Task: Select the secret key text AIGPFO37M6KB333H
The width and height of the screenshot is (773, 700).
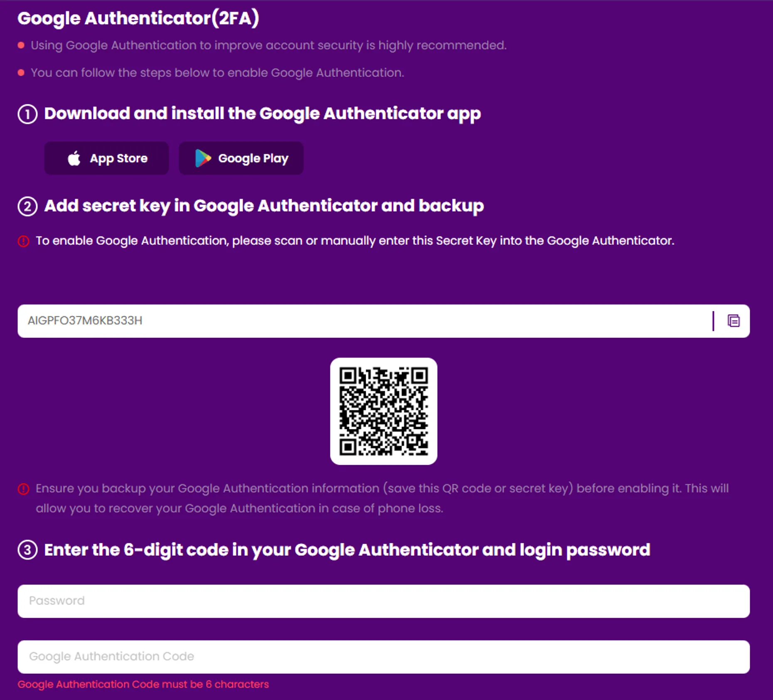Action: (x=85, y=321)
